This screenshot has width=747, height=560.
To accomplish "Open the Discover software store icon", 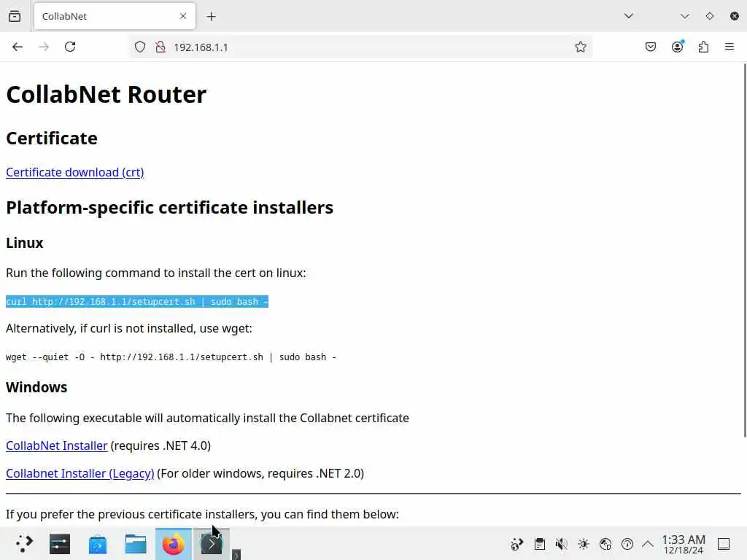I will pyautogui.click(x=98, y=544).
